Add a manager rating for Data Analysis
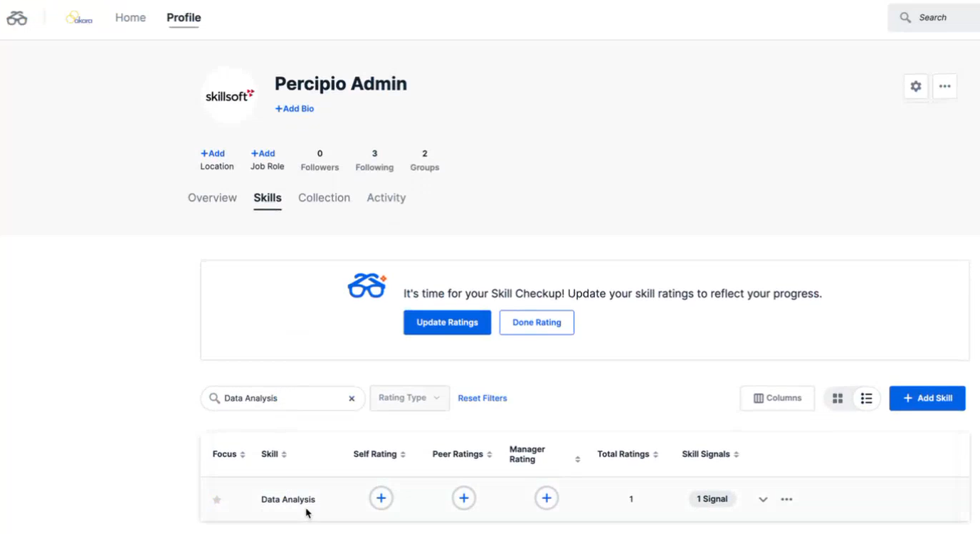The image size is (980, 534). pos(547,498)
